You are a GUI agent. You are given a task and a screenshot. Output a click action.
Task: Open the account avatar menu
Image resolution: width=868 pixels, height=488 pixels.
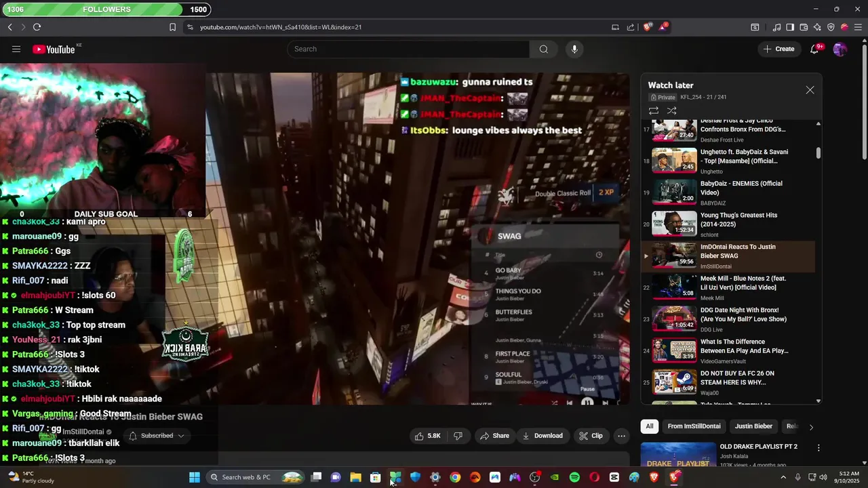[840, 49]
